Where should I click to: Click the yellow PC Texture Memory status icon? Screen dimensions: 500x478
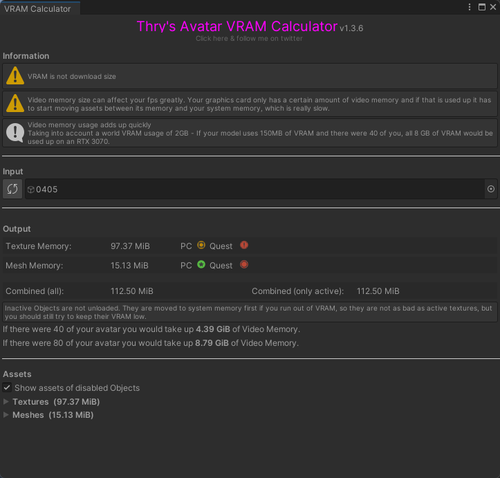click(x=201, y=245)
